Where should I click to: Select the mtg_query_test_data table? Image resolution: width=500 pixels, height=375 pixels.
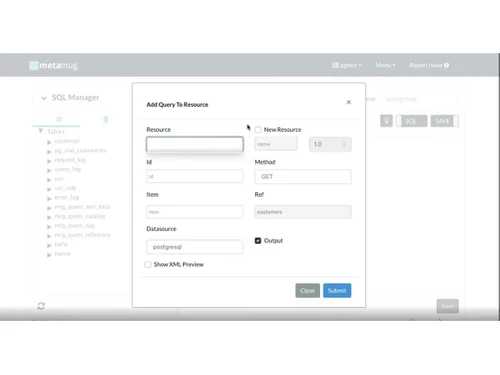click(82, 207)
